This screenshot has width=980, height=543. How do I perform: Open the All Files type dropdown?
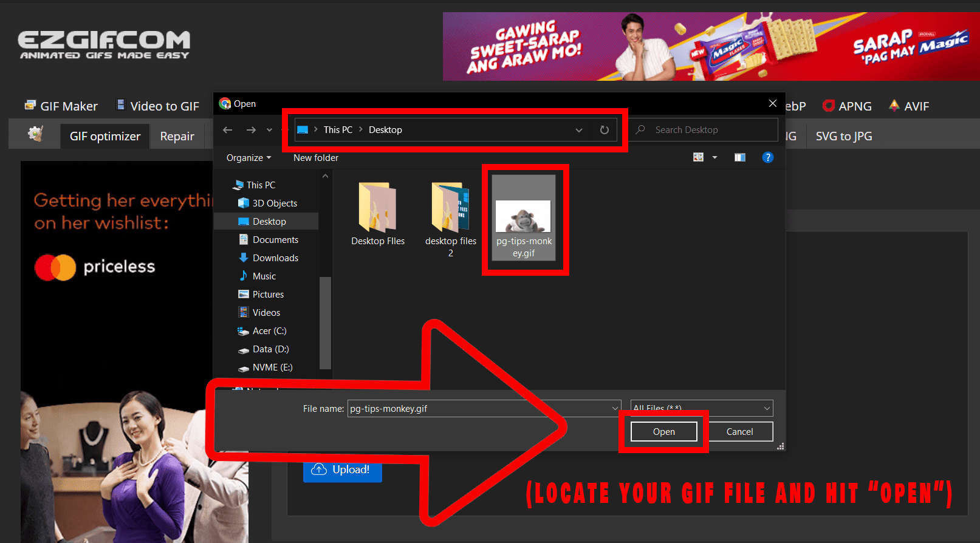(x=702, y=408)
